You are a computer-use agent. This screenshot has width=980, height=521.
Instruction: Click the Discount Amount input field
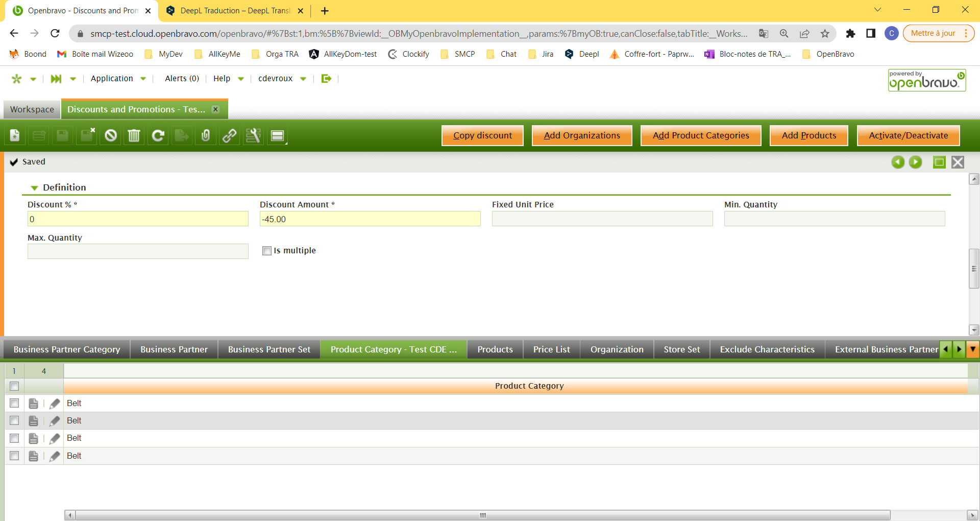pyautogui.click(x=370, y=219)
